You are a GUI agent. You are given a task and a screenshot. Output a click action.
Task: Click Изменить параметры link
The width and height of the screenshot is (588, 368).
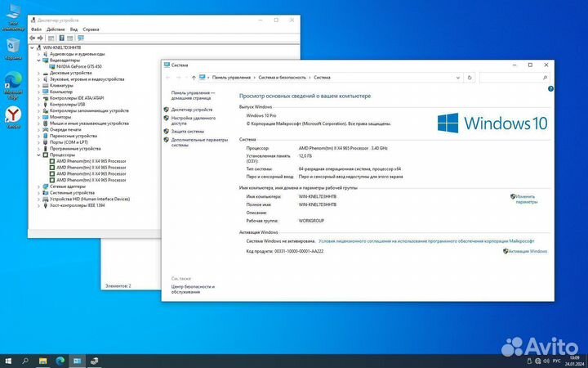526,199
